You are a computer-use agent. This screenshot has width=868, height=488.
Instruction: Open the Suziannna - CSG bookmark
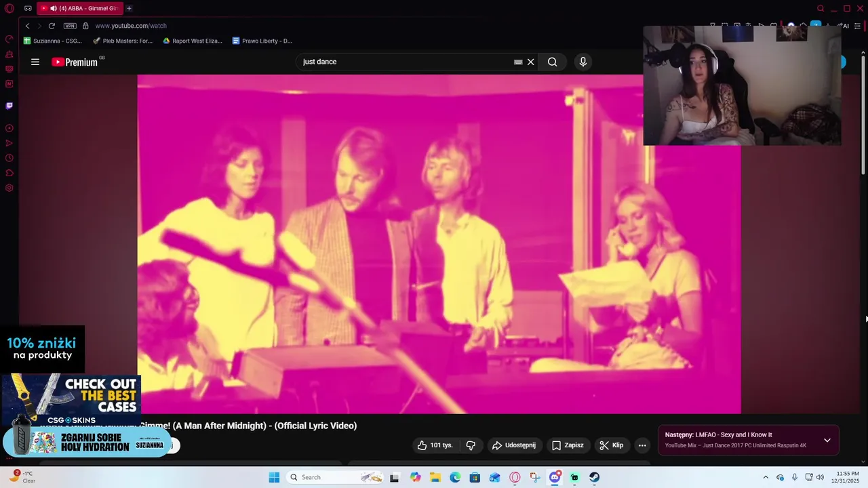pyautogui.click(x=53, y=41)
